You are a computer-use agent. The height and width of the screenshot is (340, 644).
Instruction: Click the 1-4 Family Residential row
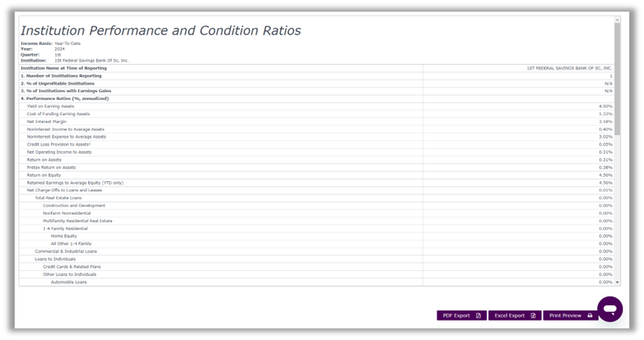(x=317, y=228)
